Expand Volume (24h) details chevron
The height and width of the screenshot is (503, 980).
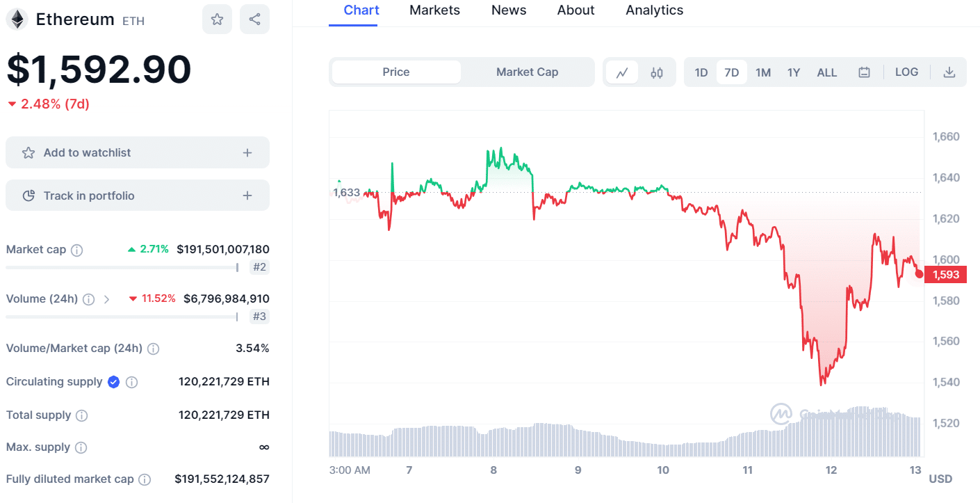pyautogui.click(x=106, y=299)
